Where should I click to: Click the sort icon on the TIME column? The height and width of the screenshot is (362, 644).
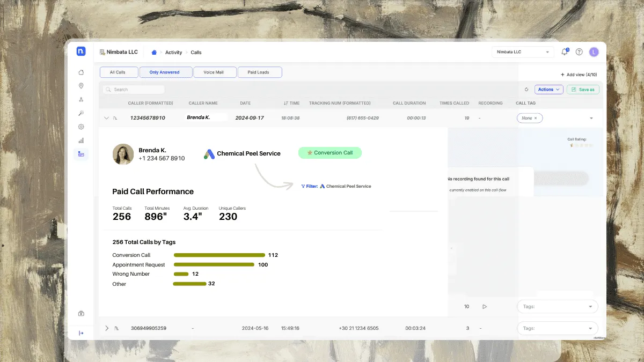(286, 103)
